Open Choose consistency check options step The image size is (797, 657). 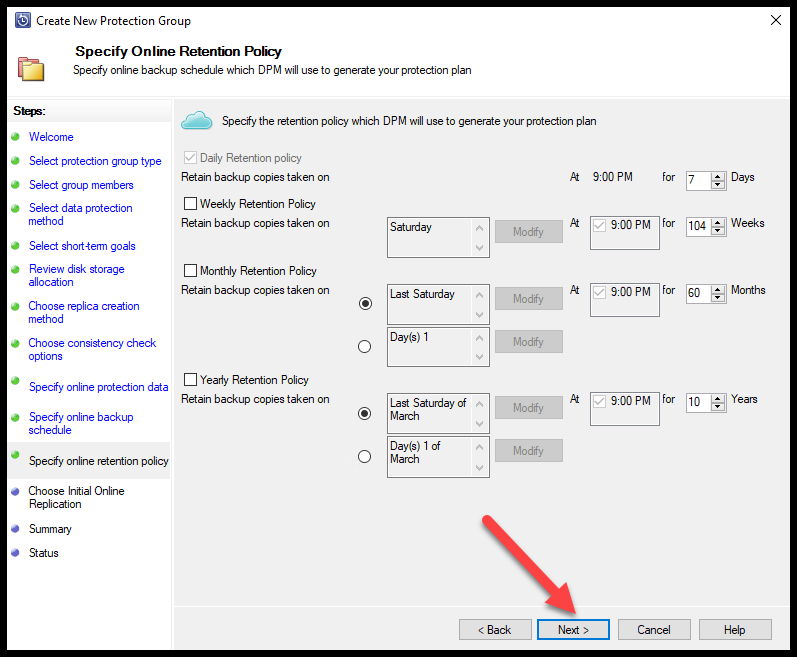pyautogui.click(x=92, y=350)
